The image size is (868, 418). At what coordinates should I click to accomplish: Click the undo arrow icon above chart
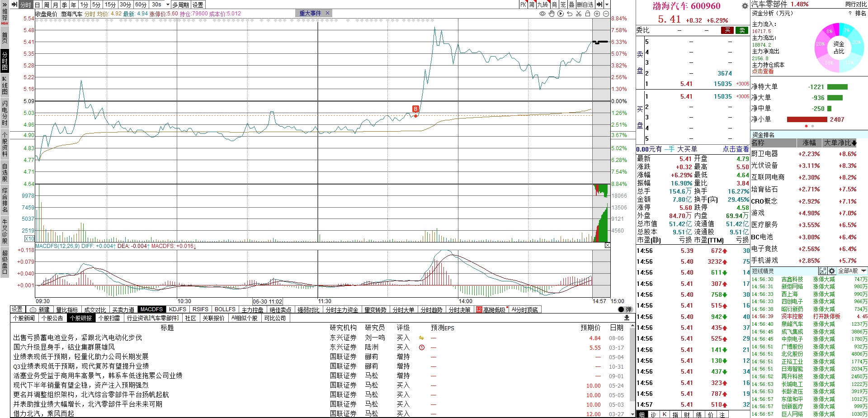pos(570,14)
